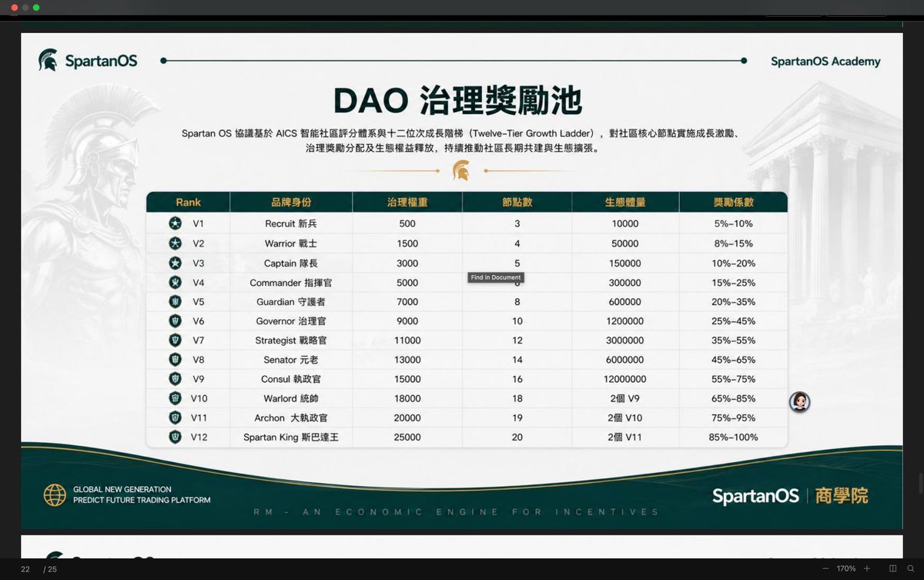Click the V6 rank badge icon
This screenshot has width=924, height=580.
[x=176, y=321]
